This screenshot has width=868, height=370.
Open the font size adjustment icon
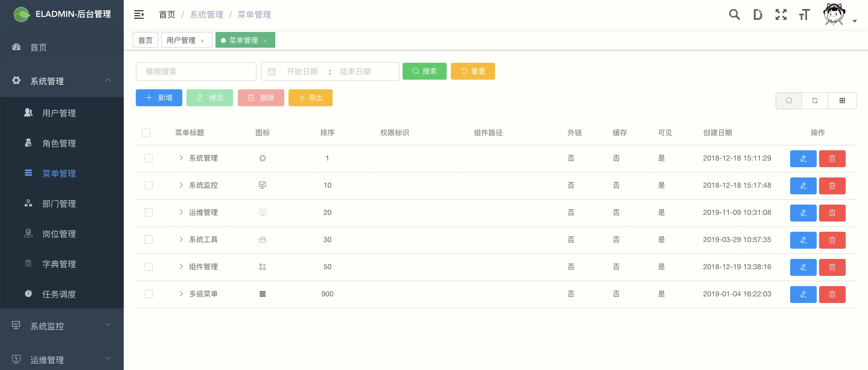coord(804,14)
